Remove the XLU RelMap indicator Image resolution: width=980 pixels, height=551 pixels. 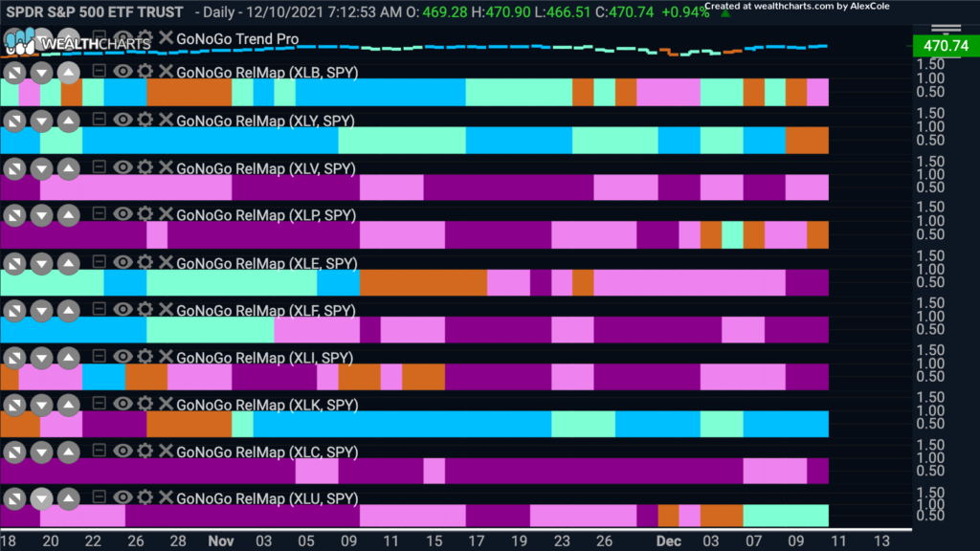[x=165, y=497]
